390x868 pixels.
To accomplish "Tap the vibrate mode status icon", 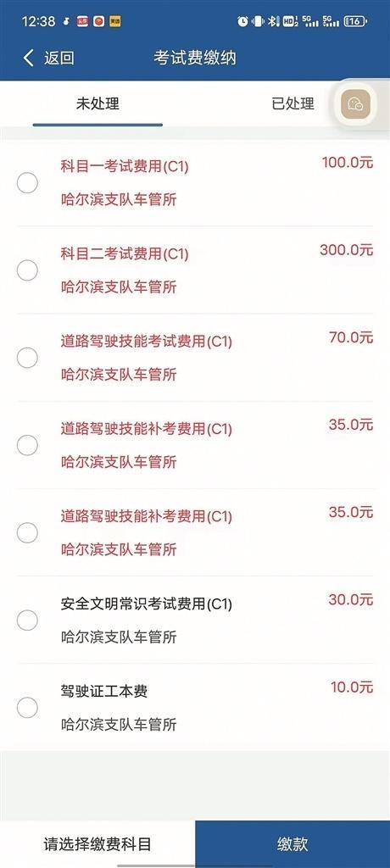I will [258, 21].
